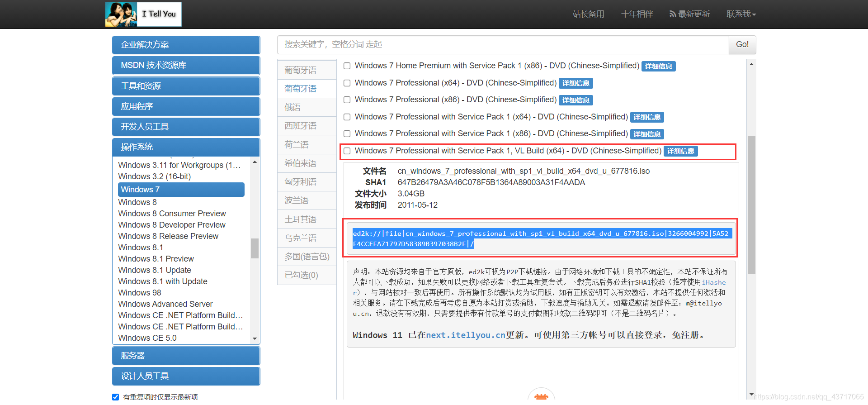Screen dimensions: 868x405
Task: Select Windows 8 in the OS list
Action: click(x=137, y=202)
